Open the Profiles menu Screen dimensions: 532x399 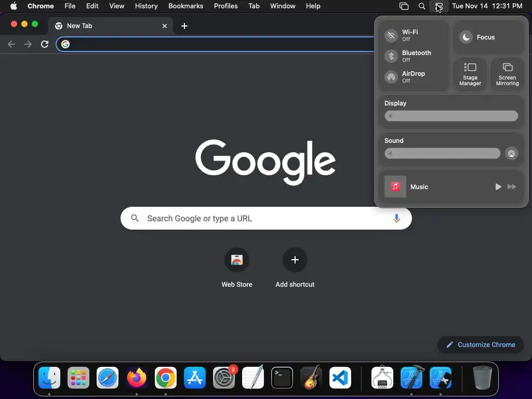pyautogui.click(x=225, y=6)
